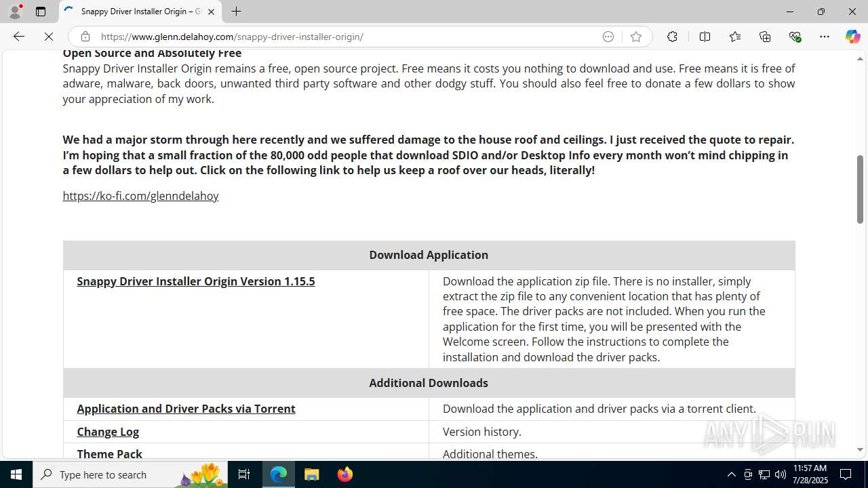Click the 'Open Source and Absolutely Free' heading
Viewport: 868px width, 488px height.
[x=152, y=53]
